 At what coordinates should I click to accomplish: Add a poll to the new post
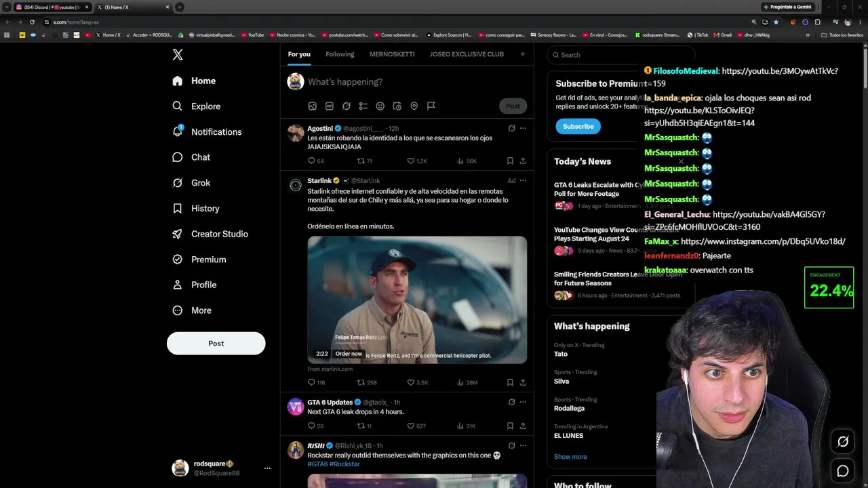point(363,106)
